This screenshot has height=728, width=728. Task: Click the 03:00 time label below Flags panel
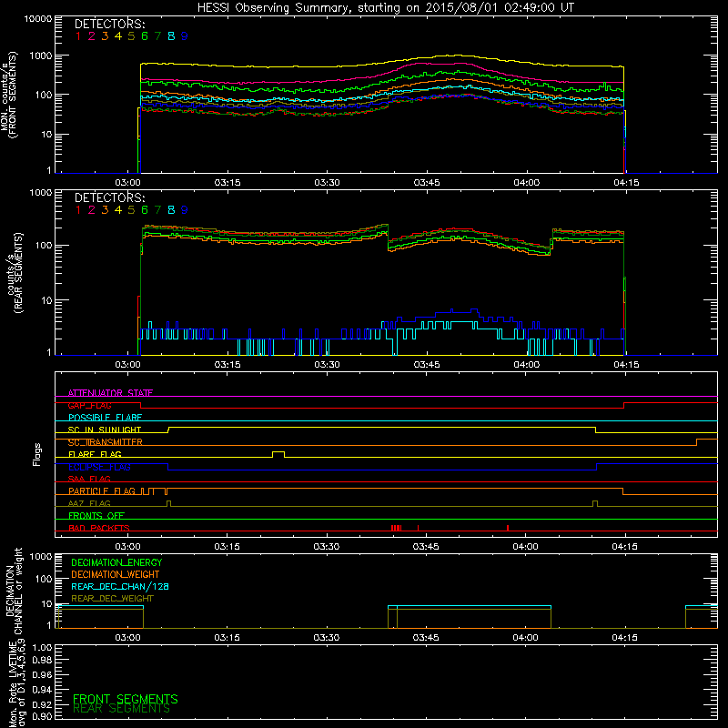(127, 547)
